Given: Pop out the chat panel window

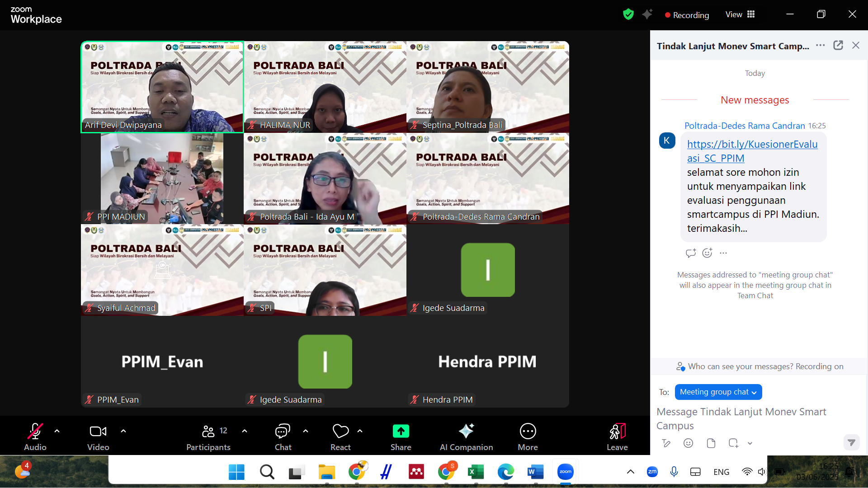Looking at the screenshot, I should pos(838,45).
